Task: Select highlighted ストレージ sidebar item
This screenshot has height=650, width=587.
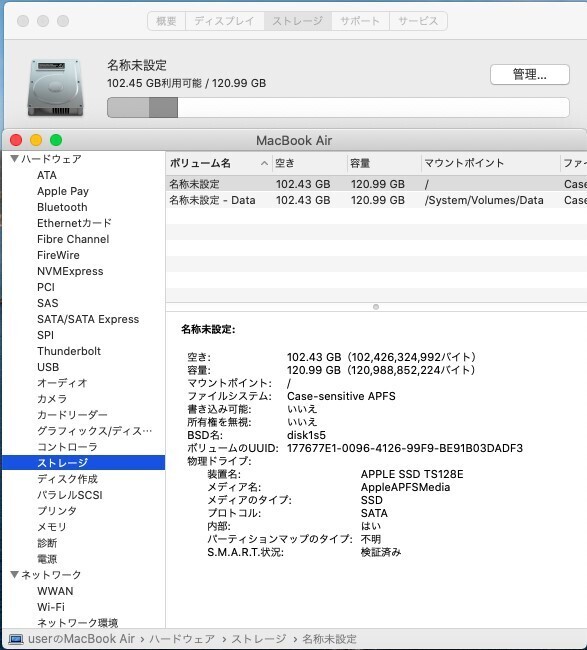Action: [83, 463]
